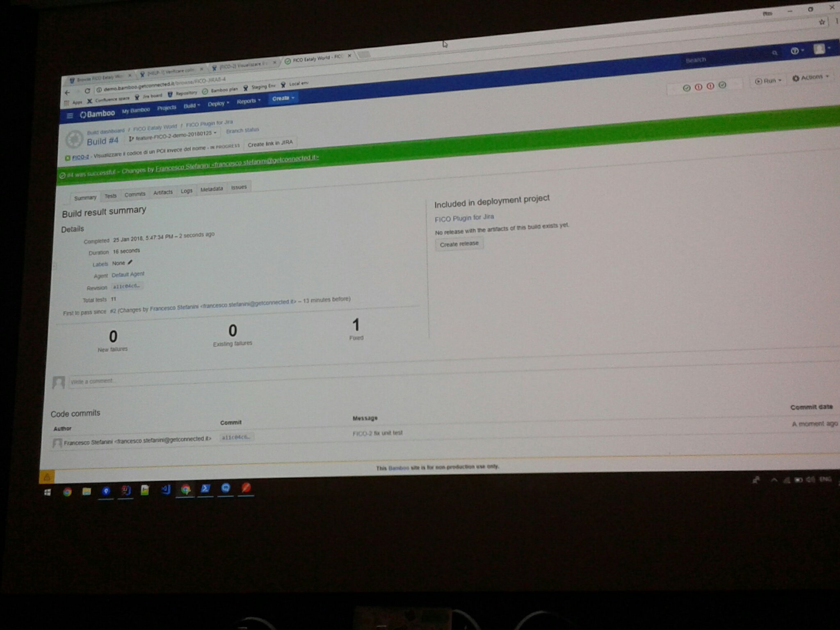Click the search magnifier icon
Viewport: 840px width, 630px height.
tap(774, 53)
